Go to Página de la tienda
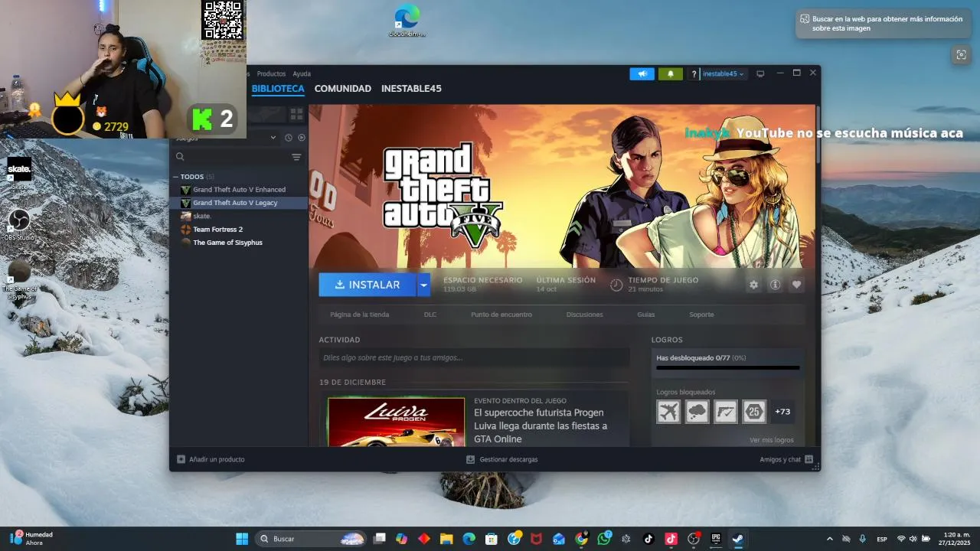This screenshot has width=980, height=551. (x=360, y=315)
